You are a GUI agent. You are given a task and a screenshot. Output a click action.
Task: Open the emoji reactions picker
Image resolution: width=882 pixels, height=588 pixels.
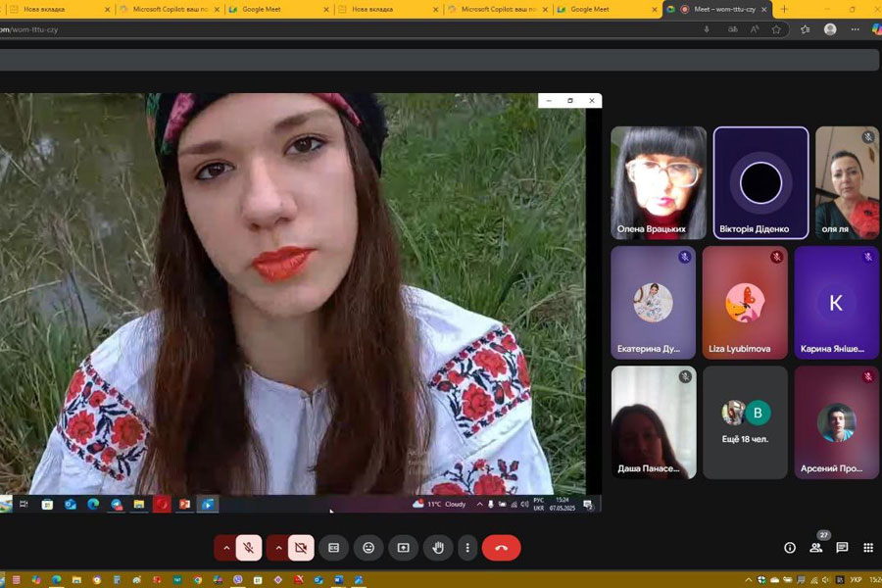click(x=368, y=548)
